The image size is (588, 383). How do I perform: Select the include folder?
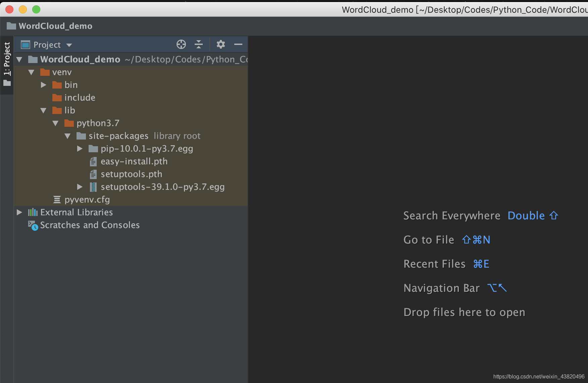click(x=80, y=98)
